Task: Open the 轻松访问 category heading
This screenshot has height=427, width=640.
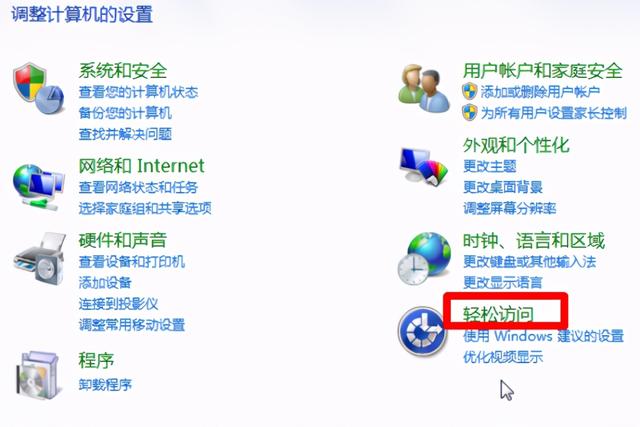Action: 498,314
